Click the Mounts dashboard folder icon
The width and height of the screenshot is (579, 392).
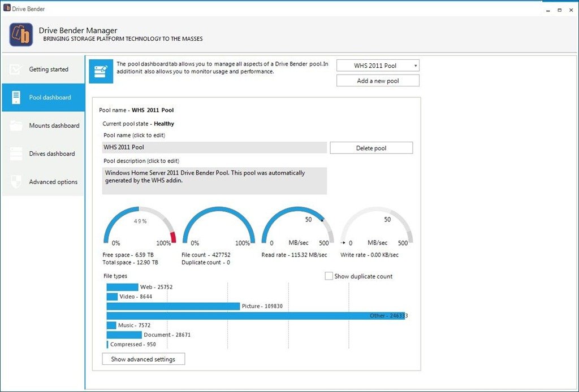pos(16,126)
